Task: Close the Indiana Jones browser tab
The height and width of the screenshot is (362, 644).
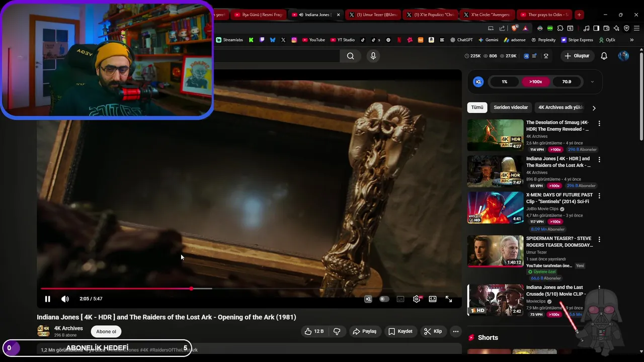Action: (338, 15)
